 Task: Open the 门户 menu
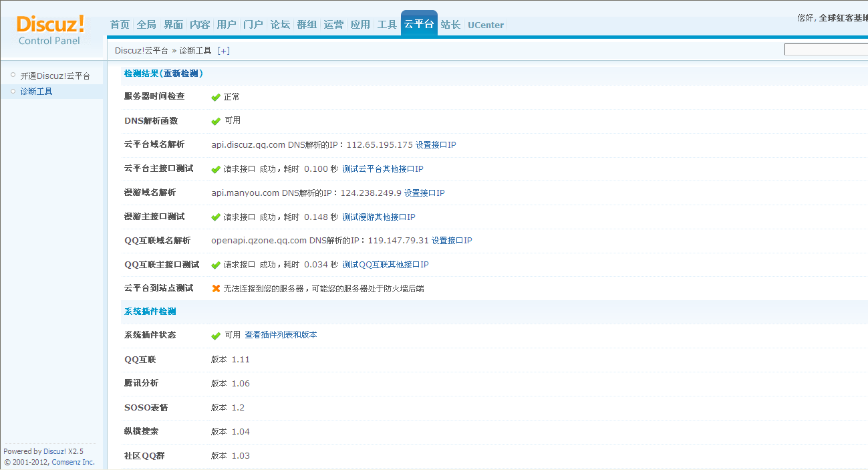point(253,25)
